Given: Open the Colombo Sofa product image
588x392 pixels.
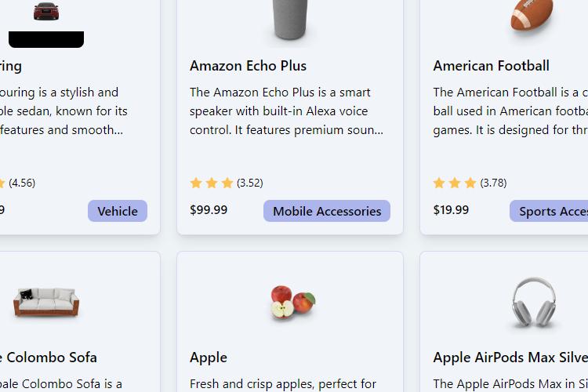Looking at the screenshot, I should tap(46, 302).
